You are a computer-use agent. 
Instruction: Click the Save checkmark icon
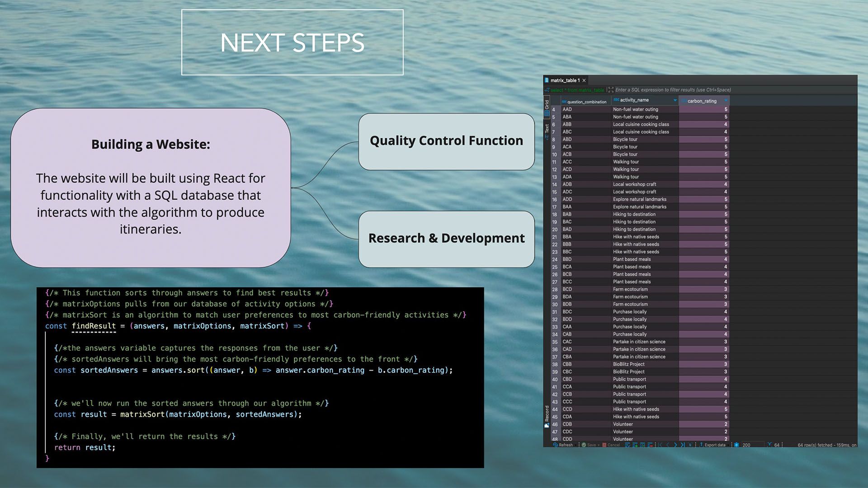584,445
